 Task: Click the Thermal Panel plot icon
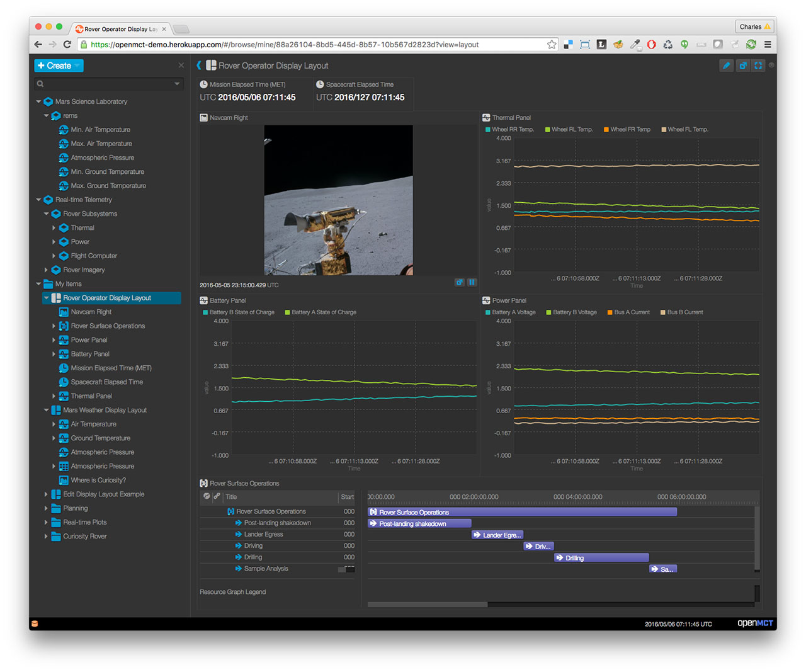tap(486, 118)
